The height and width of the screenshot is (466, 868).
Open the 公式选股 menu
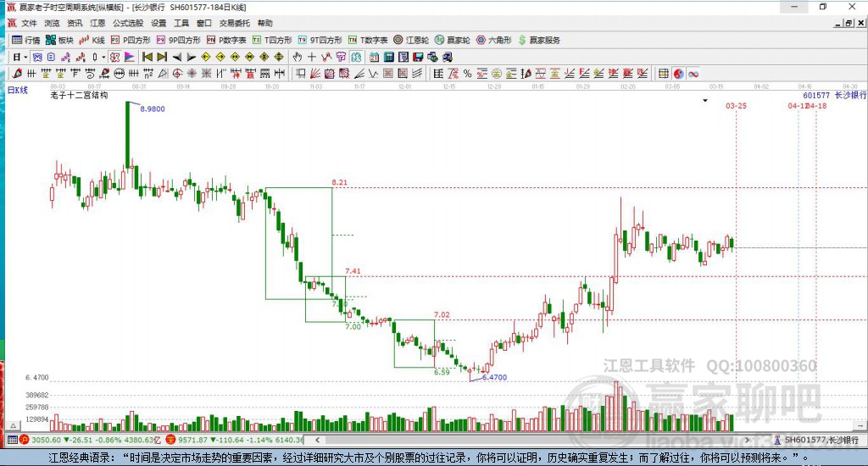(128, 23)
